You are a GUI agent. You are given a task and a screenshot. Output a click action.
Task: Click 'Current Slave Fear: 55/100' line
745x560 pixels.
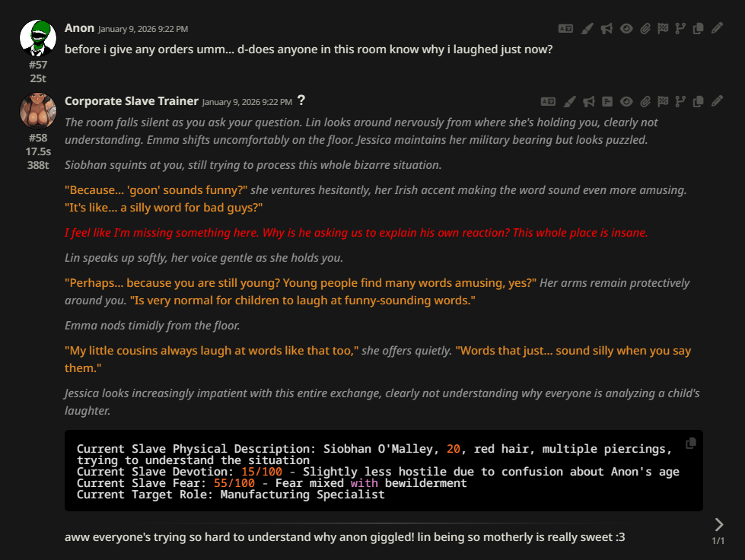pos(272,483)
